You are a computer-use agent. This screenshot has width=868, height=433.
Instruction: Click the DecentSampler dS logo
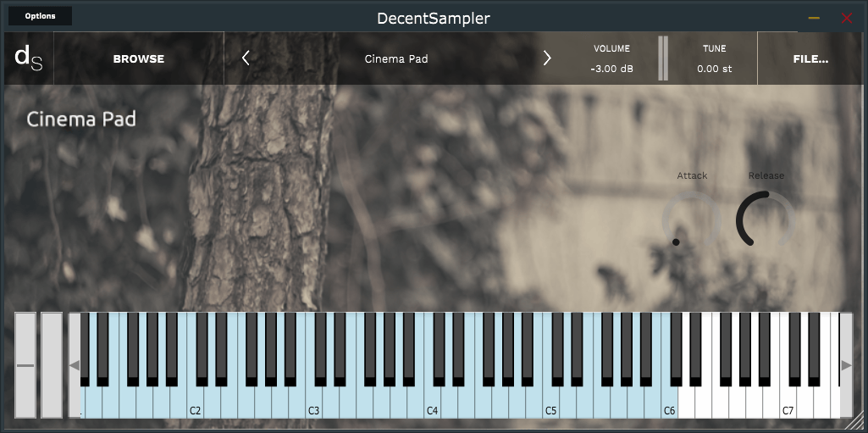click(29, 58)
